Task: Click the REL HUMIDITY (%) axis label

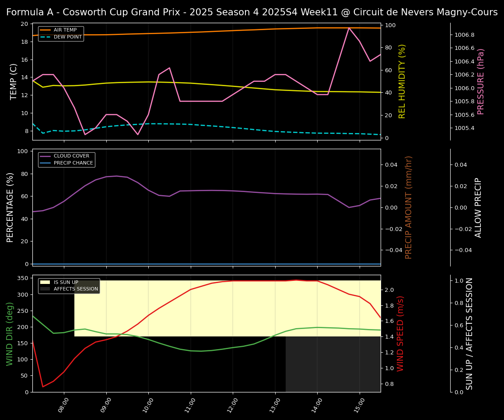Action: click(x=402, y=82)
